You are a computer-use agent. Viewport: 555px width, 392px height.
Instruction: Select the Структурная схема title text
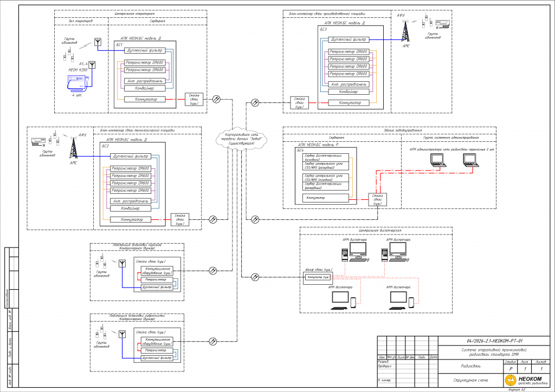(x=471, y=380)
